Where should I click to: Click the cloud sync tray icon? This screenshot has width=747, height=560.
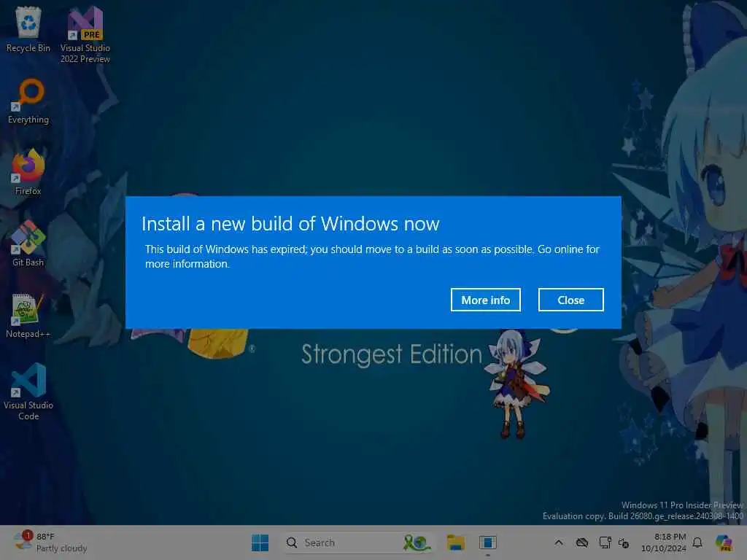[x=581, y=542]
